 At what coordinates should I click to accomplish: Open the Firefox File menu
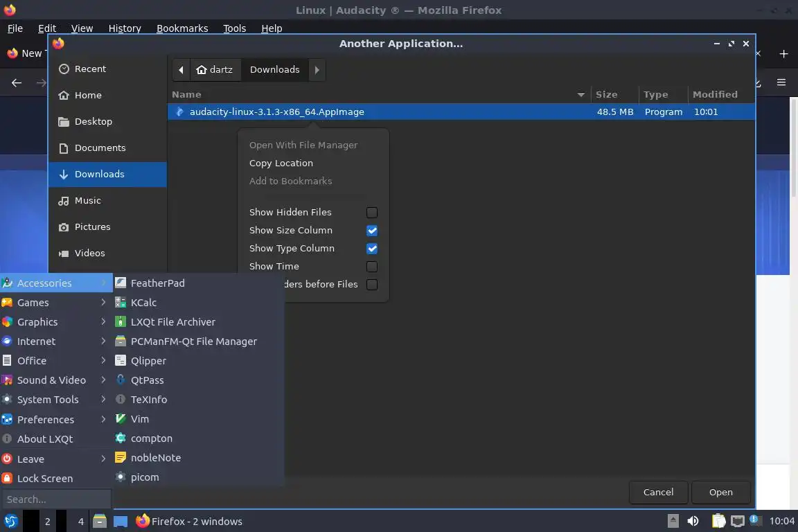click(15, 28)
